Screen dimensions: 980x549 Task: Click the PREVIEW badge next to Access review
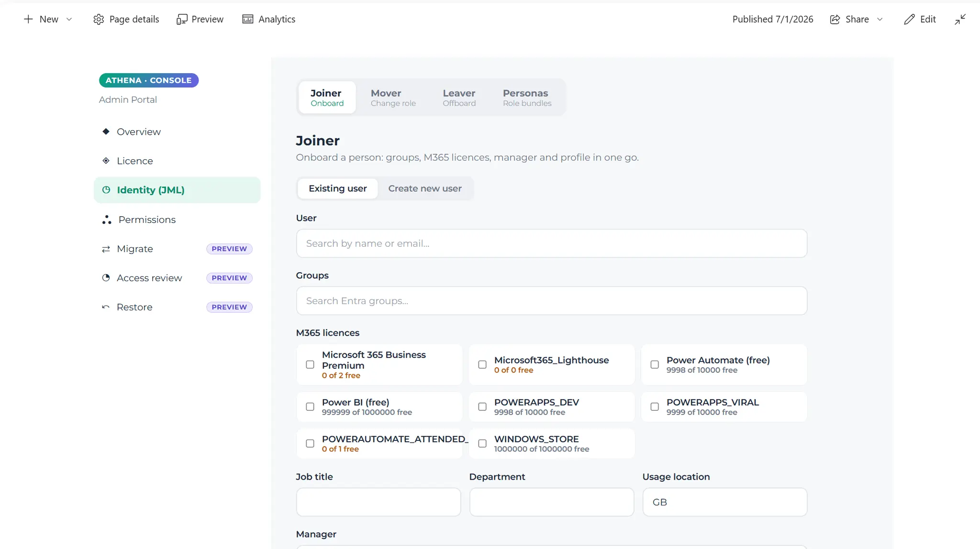click(229, 278)
